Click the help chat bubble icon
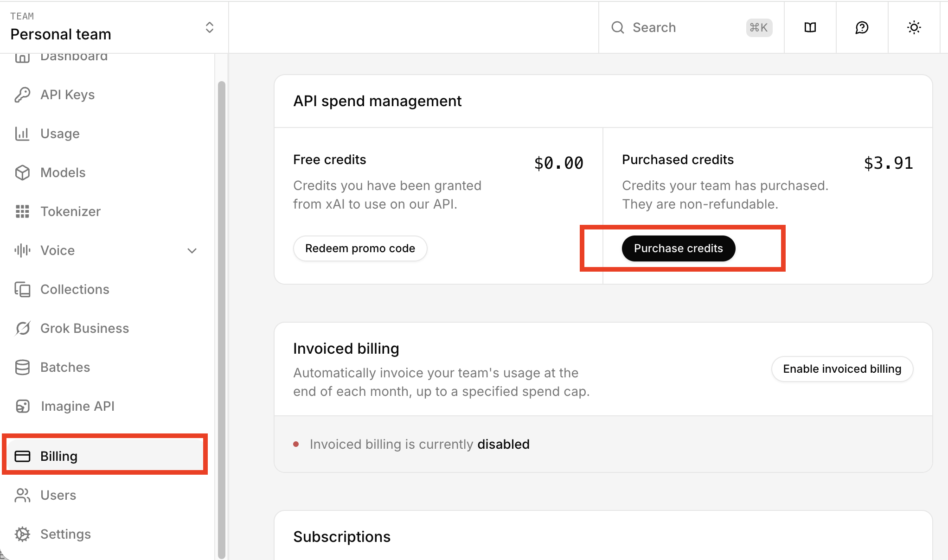 (x=862, y=27)
